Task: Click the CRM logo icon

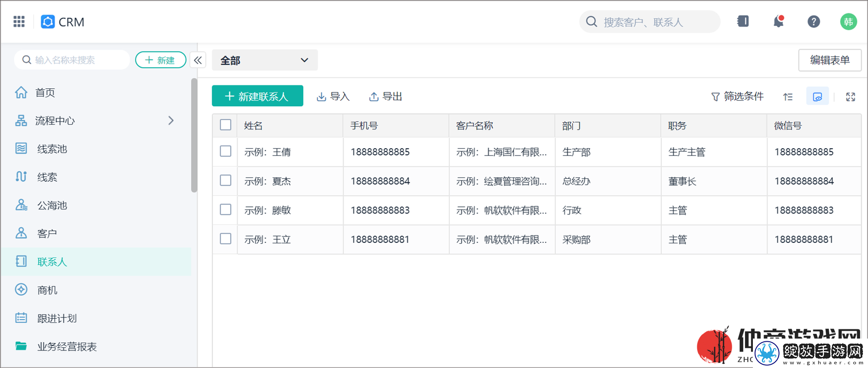Action: [x=48, y=22]
